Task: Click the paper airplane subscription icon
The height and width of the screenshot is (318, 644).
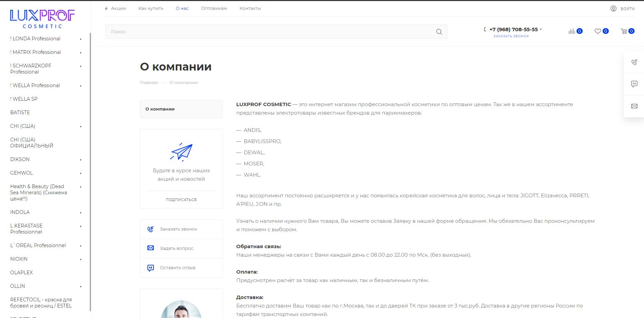Action: tap(181, 152)
